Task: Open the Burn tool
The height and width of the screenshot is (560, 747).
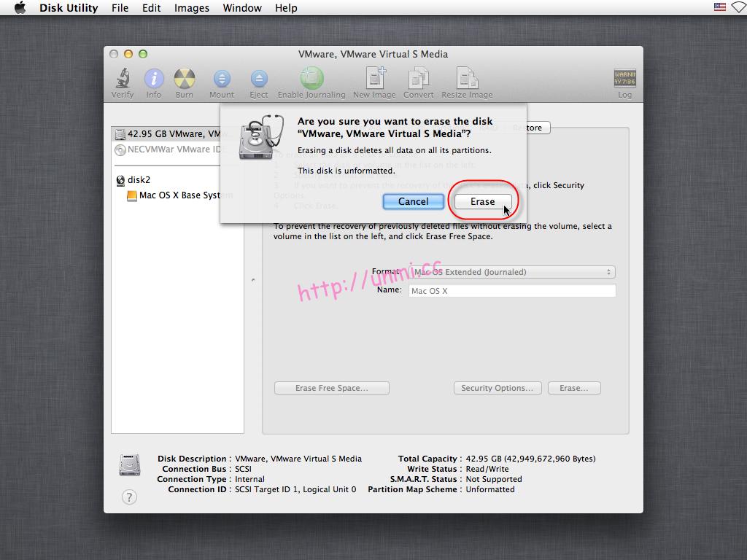Action: click(184, 80)
